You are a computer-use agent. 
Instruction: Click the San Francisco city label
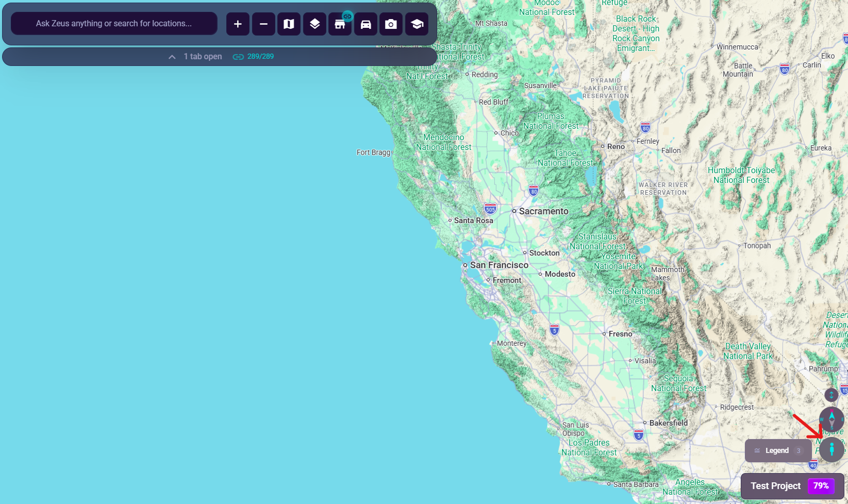point(499,265)
